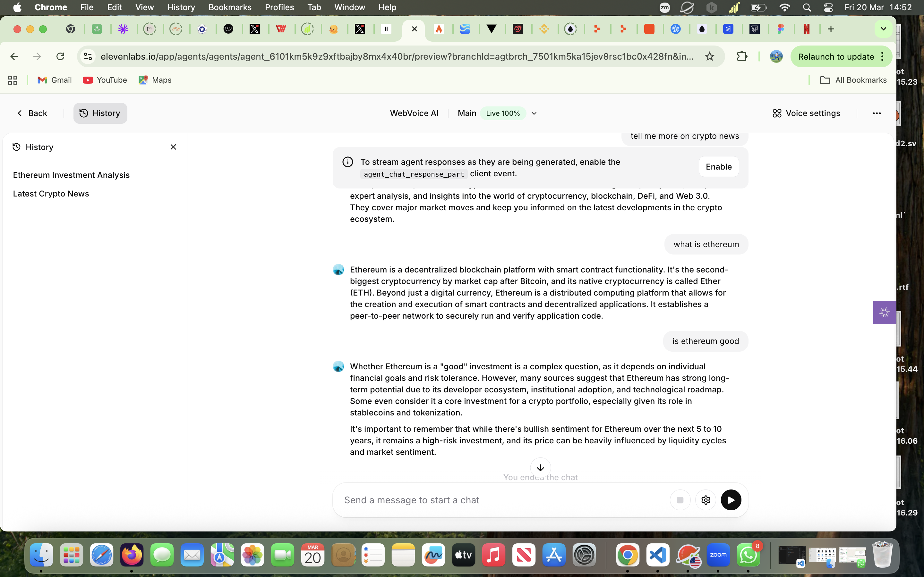Open the three-dots more options menu
Image resolution: width=924 pixels, height=577 pixels.
pos(877,113)
